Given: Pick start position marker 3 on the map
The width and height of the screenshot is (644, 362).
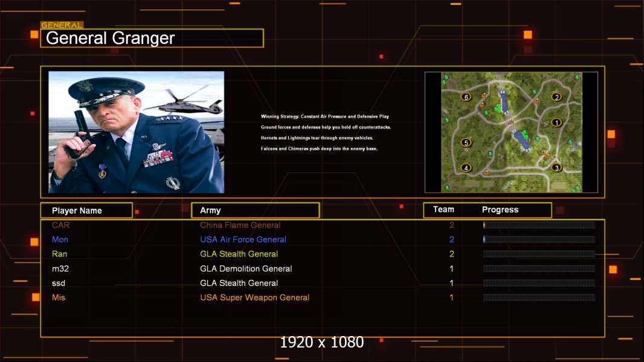Looking at the screenshot, I should 556,167.
